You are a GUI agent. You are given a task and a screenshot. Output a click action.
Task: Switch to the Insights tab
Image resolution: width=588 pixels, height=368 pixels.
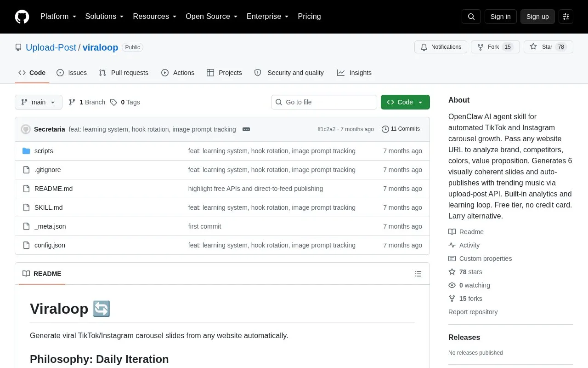tap(354, 73)
